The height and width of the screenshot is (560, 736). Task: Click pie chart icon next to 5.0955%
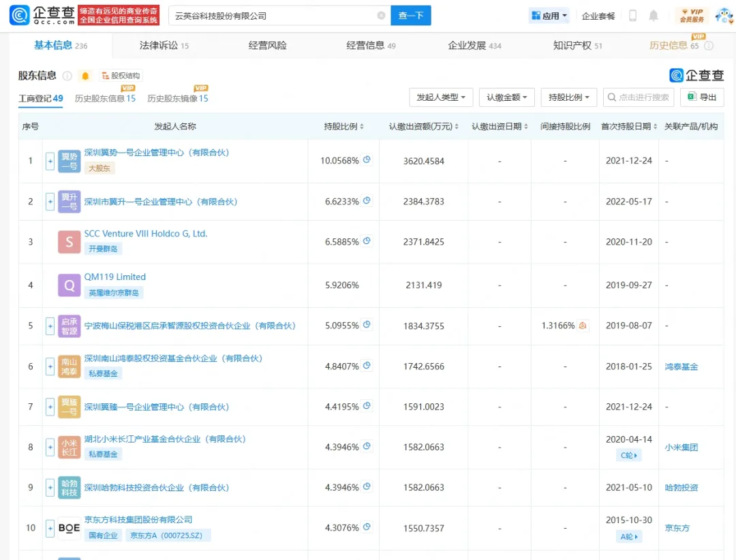tap(367, 324)
